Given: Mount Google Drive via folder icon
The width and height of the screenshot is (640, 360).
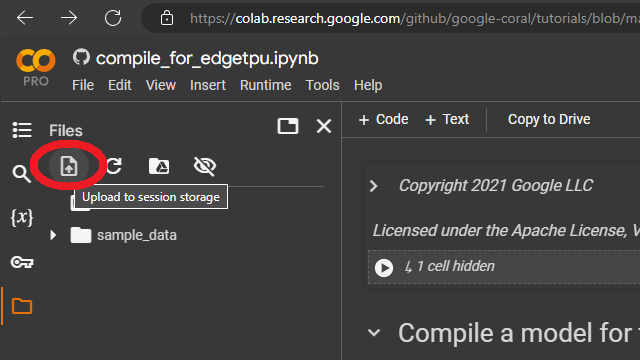Looking at the screenshot, I should click(x=159, y=166).
